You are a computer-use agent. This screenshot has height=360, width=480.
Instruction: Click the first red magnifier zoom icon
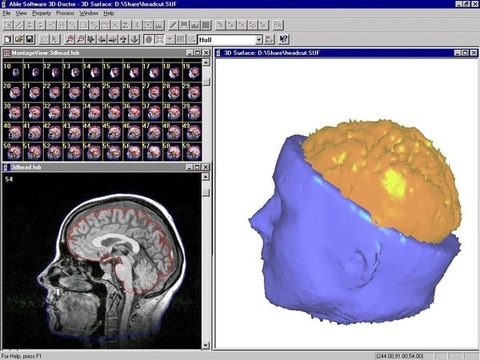point(69,39)
